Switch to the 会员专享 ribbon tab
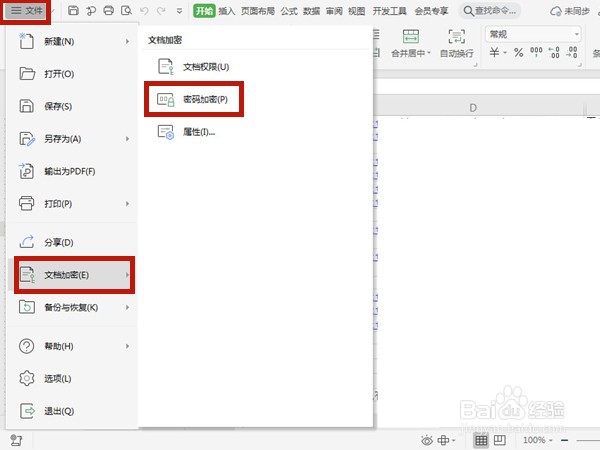 (x=431, y=11)
